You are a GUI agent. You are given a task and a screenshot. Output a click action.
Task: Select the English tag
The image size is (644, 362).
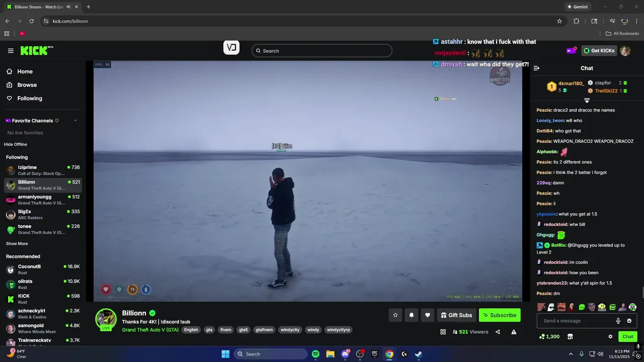pyautogui.click(x=191, y=330)
